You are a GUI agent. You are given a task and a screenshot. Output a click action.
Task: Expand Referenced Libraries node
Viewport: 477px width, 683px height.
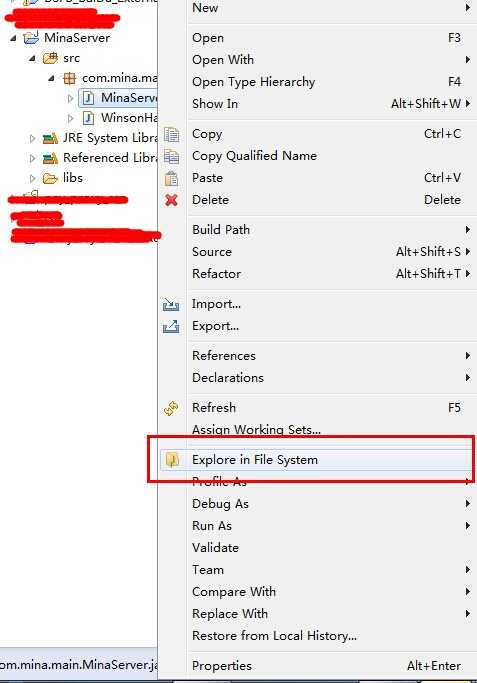click(x=32, y=158)
